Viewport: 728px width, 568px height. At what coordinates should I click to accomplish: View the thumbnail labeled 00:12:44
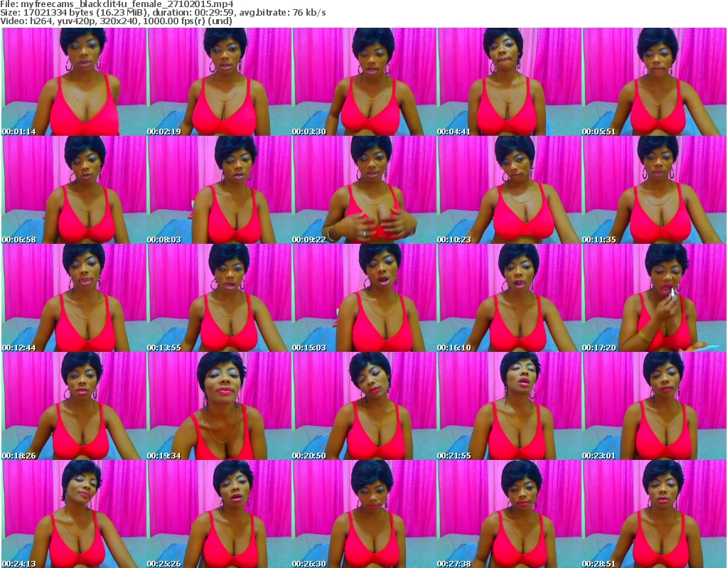74,298
